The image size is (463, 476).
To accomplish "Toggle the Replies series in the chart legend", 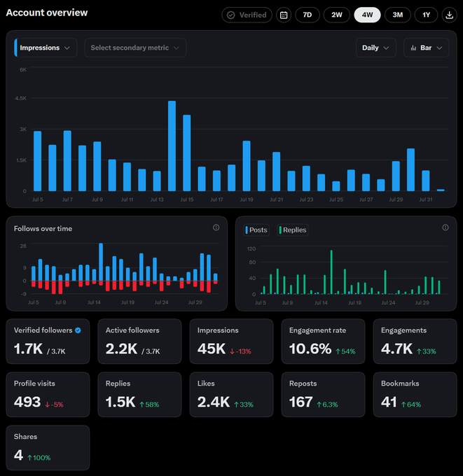I will (293, 230).
